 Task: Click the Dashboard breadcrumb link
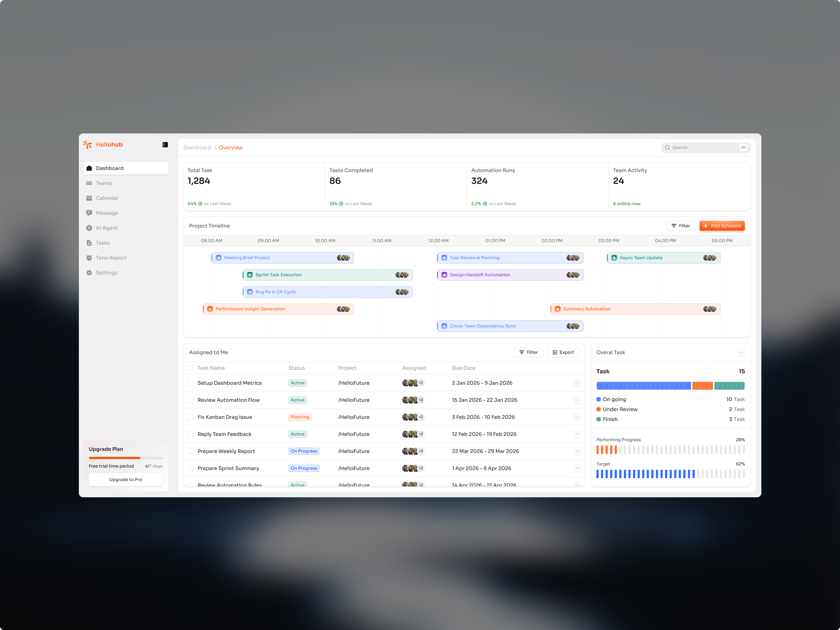click(x=197, y=148)
